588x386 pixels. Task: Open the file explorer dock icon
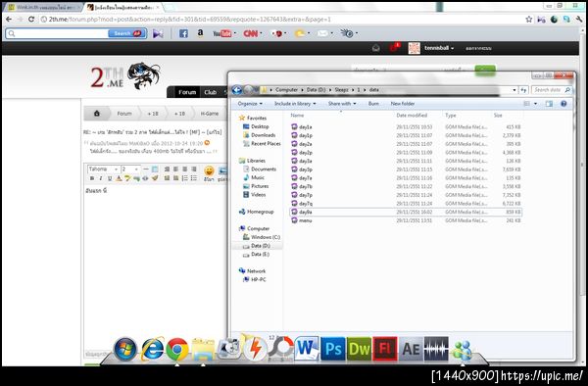[203, 349]
